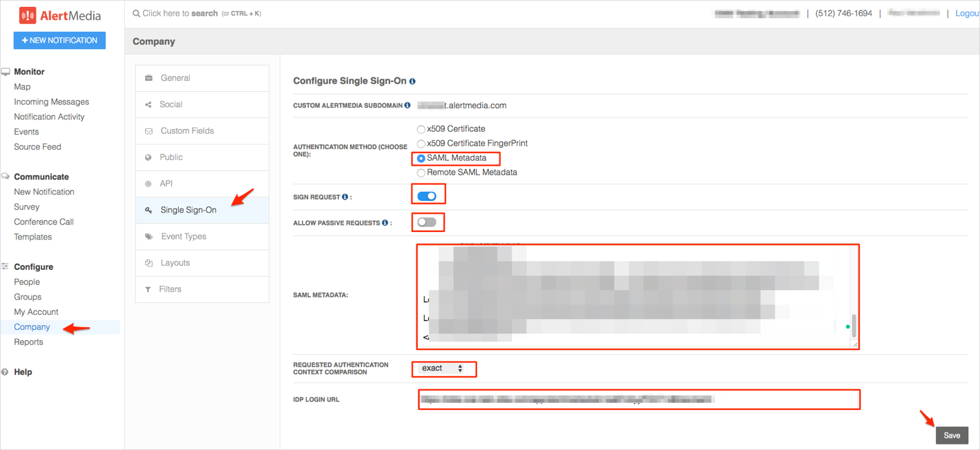Screen dimensions: 980x450
Task: Open the authentication context comparison dropdown
Action: (x=443, y=369)
